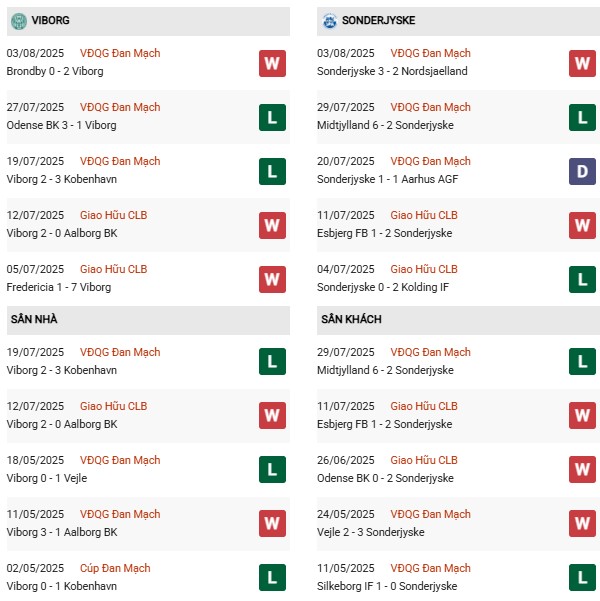Viewport: 600px width, 601px height.
Task: Click W badge for Fredericia 1 - 7 Viborg
Action: (272, 279)
